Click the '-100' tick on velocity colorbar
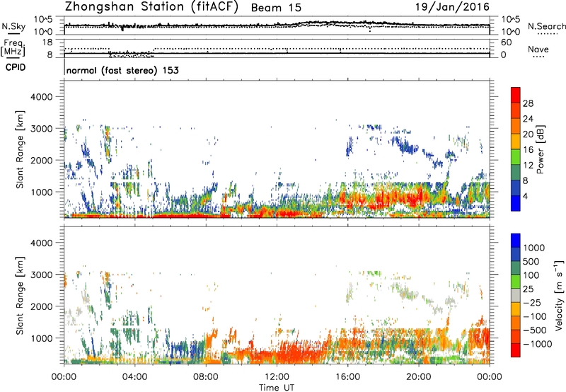Viewport: 566px width, 392px height. click(535, 316)
